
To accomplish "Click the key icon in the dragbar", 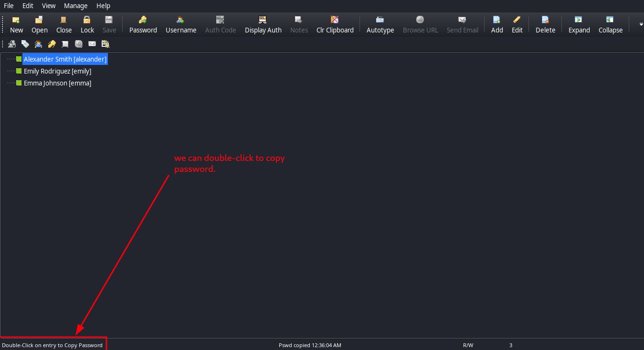I will 52,44.
